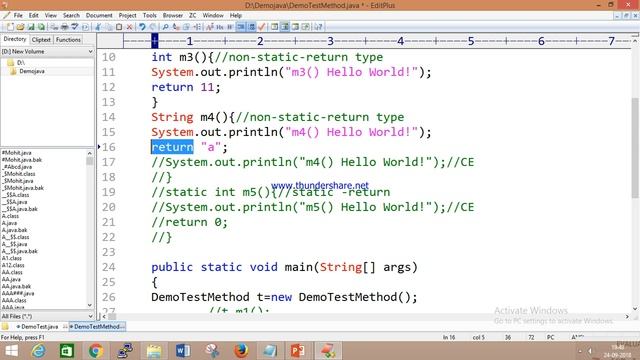Select file A.java in file list

pos(9,223)
